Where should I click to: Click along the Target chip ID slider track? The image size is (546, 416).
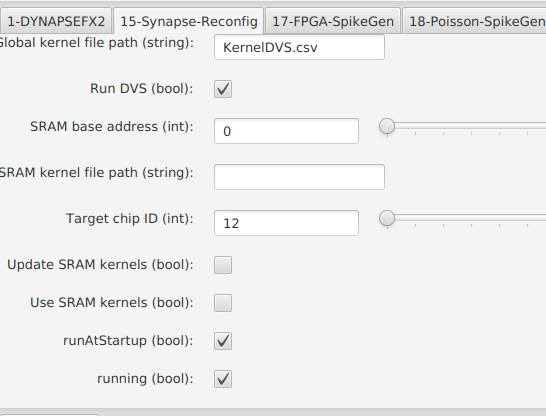pos(467,218)
